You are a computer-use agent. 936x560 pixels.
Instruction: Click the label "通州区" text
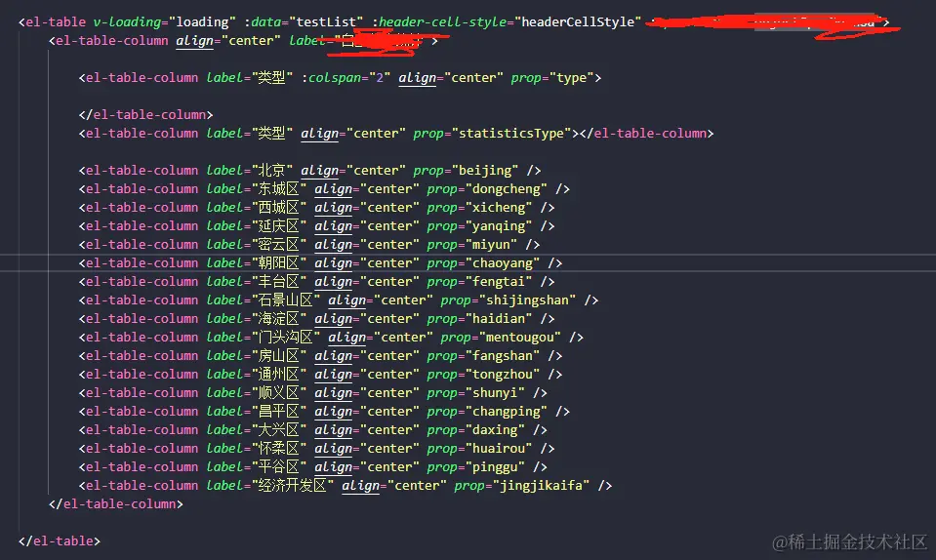click(279, 374)
